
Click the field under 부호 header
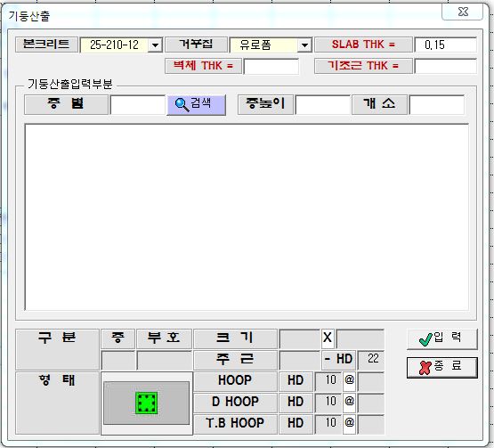pos(164,360)
